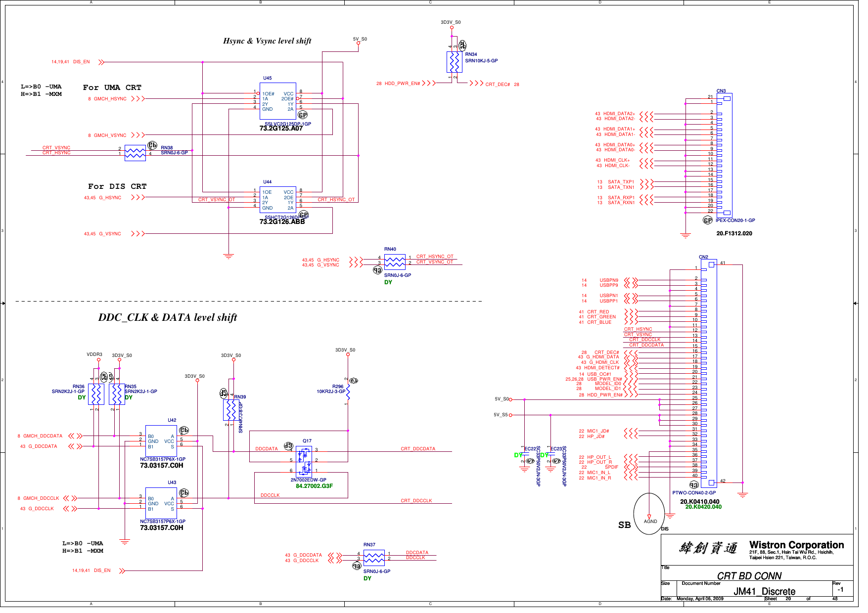Viewport: 868px width, 613px height.
Task: Click the JM41_Discrete document number
Action: pos(764,591)
